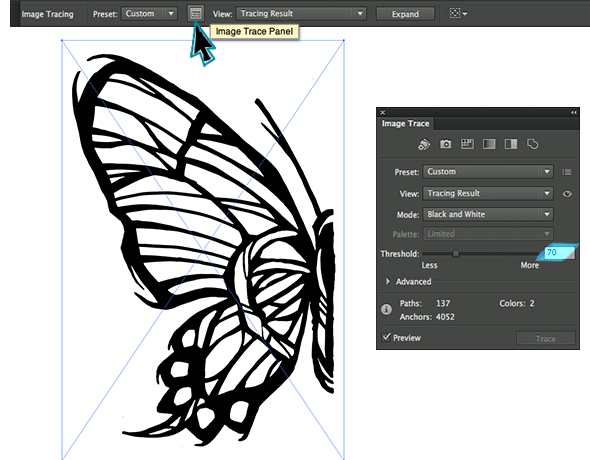
Task: Click the Expand button in control bar
Action: coord(405,14)
